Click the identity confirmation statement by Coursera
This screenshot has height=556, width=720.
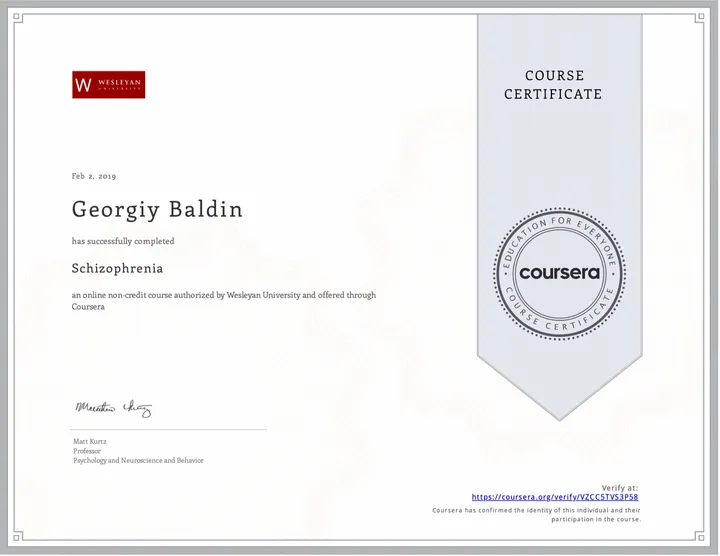(x=536, y=515)
